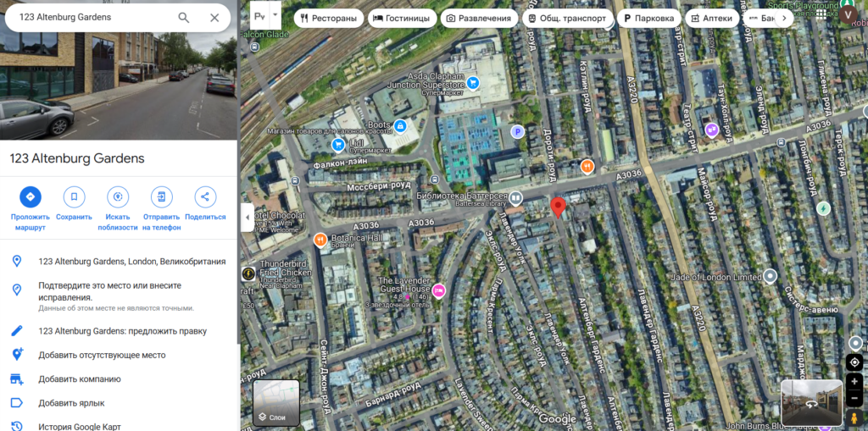868x431 pixels.
Task: Search nearby using Искать поблизости icon
Action: 117,196
